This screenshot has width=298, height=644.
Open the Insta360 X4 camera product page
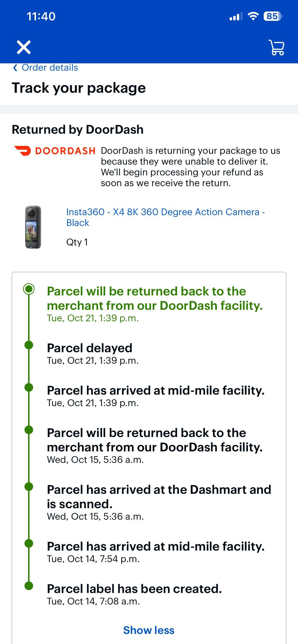point(165,217)
